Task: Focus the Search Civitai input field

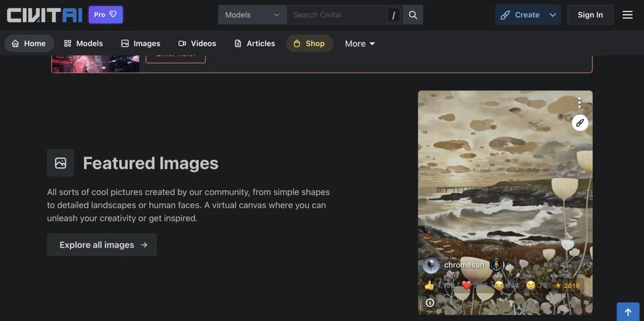Action: point(337,15)
